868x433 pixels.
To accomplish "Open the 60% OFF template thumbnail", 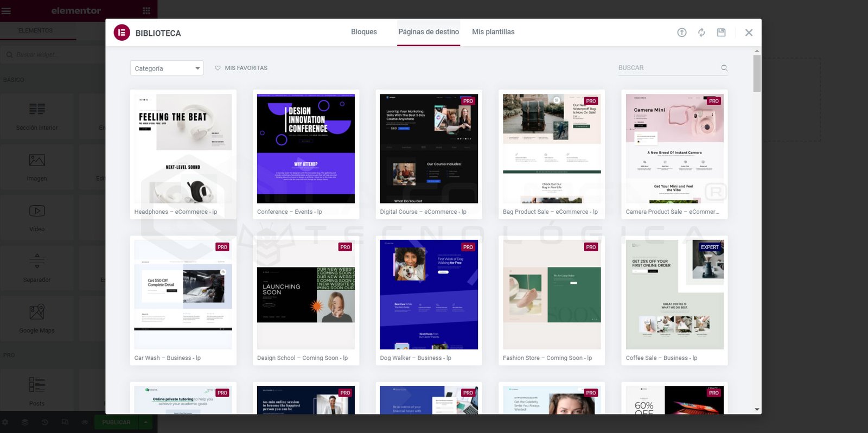I will click(674, 400).
